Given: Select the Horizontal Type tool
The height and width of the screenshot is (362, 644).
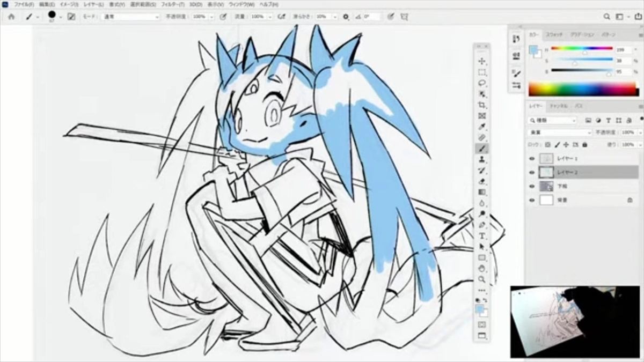Looking at the screenshot, I should click(481, 236).
